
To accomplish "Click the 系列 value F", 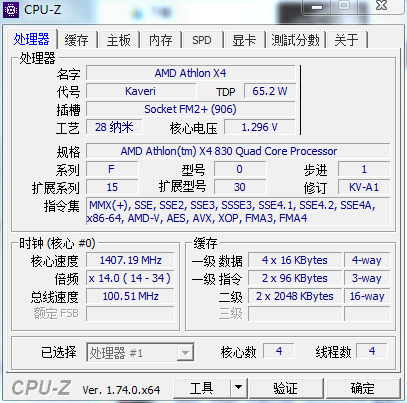I will (112, 169).
